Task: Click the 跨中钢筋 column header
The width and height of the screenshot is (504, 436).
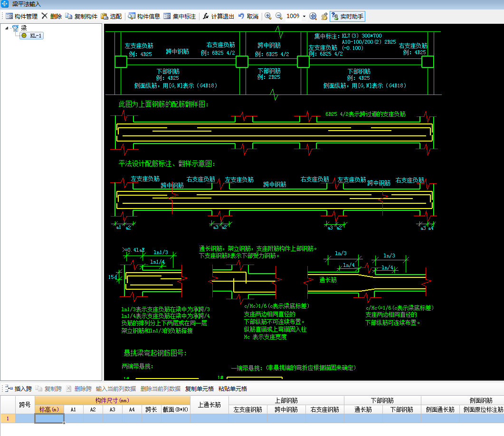Action: click(x=286, y=410)
